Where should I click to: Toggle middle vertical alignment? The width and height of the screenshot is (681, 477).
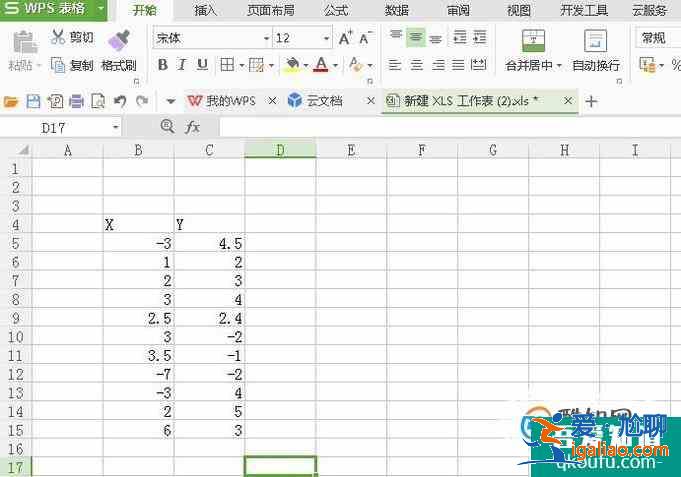pyautogui.click(x=416, y=38)
